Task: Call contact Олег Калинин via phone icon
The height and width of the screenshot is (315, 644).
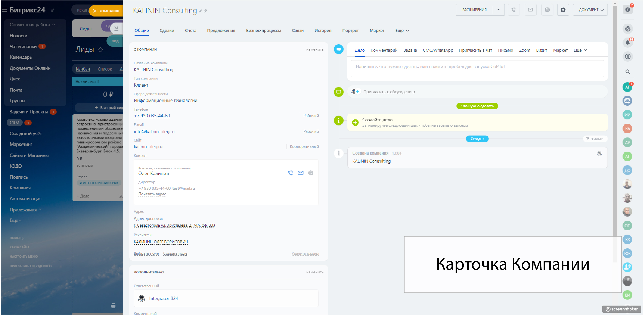Action: pos(290,173)
